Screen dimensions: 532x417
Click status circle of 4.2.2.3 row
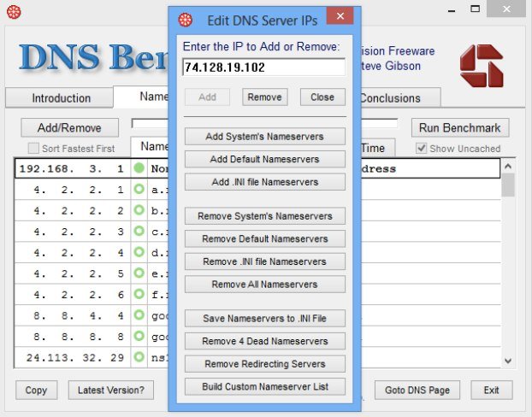pos(139,232)
